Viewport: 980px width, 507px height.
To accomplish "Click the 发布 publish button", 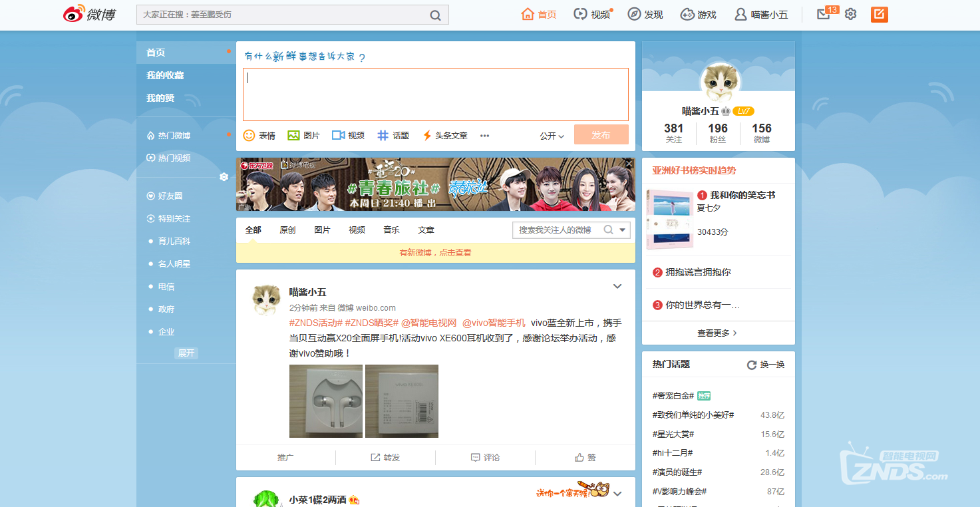I will [x=601, y=135].
